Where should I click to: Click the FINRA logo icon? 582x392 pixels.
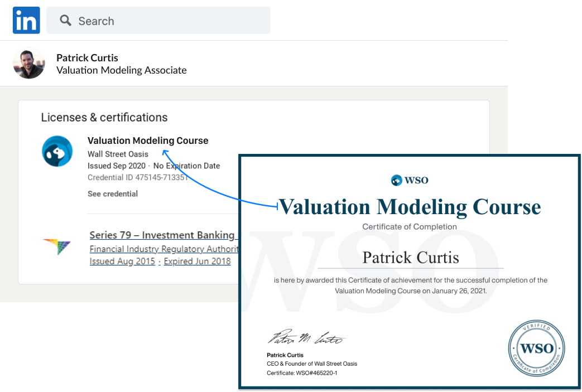tap(57, 246)
